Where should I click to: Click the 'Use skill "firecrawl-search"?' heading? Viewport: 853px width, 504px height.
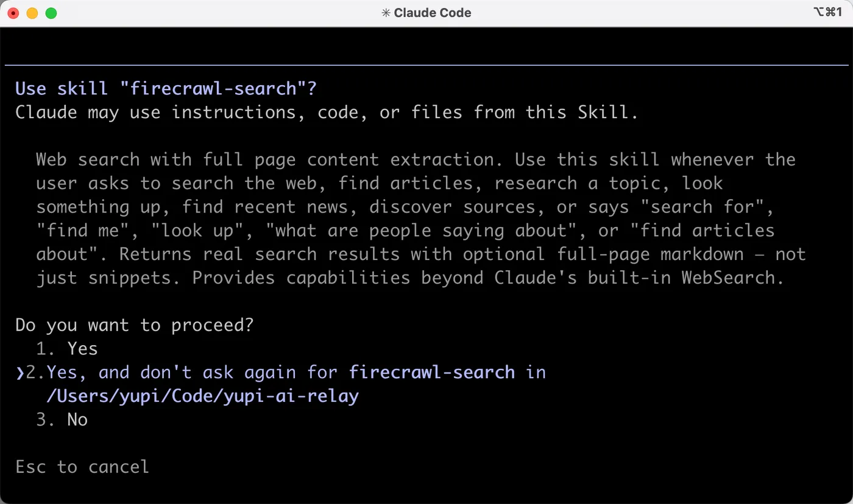pos(166,88)
